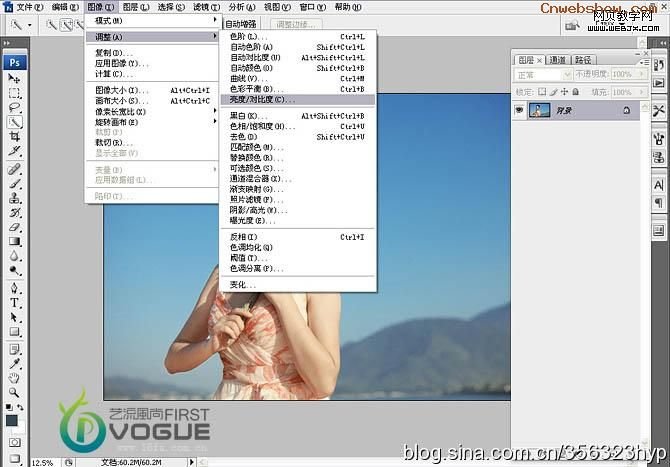Screen dimensions: 670x467
Task: Open the 模式(M) submenu
Action: pos(153,20)
